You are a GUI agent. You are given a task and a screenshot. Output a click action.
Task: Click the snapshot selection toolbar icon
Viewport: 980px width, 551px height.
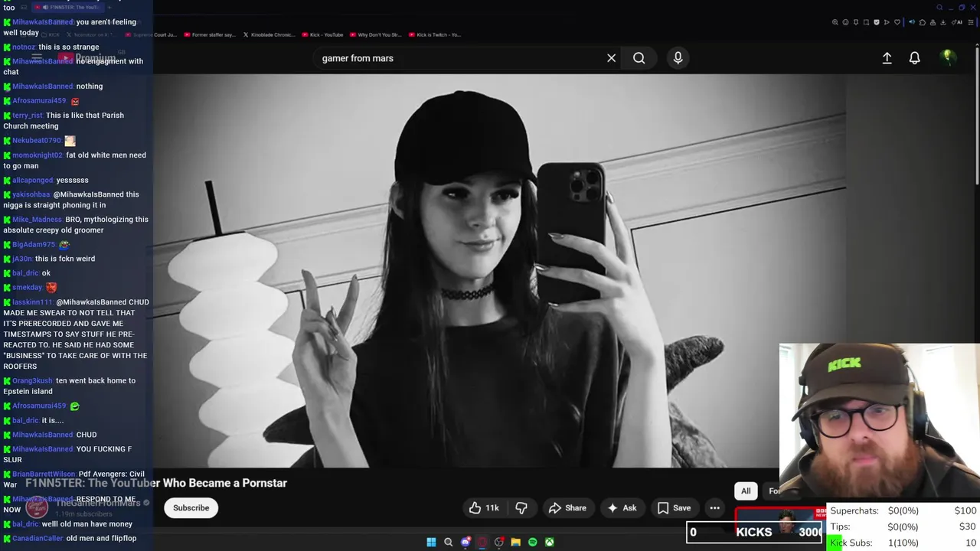pyautogui.click(x=866, y=22)
